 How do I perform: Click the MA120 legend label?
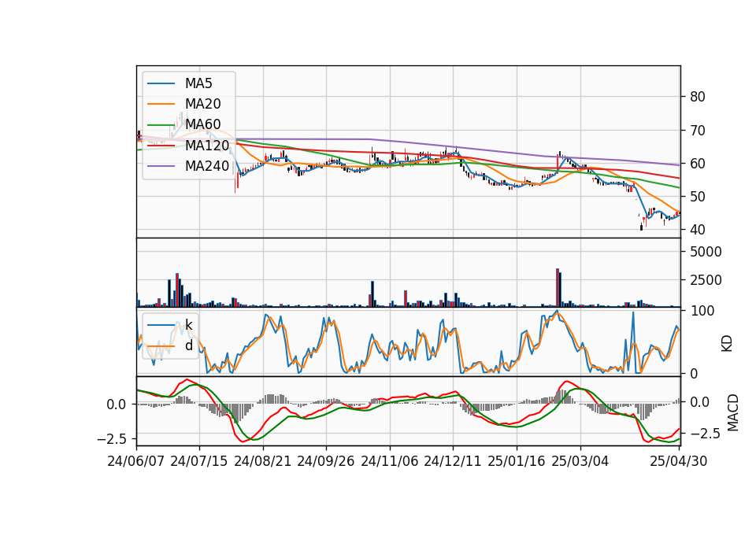207,145
